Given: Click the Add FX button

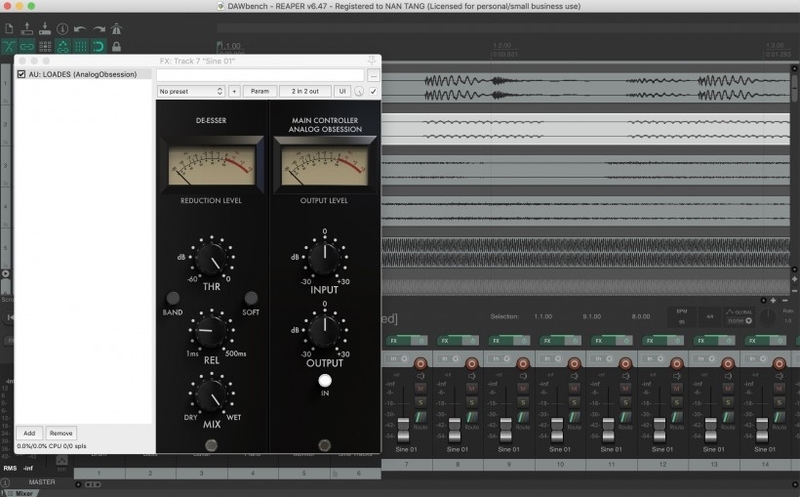Looking at the screenshot, I should click(x=30, y=433).
